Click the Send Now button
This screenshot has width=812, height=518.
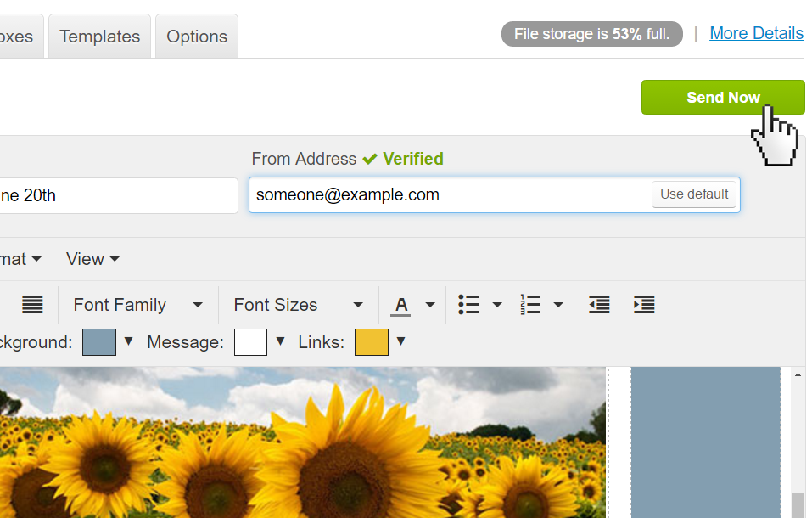pos(722,98)
